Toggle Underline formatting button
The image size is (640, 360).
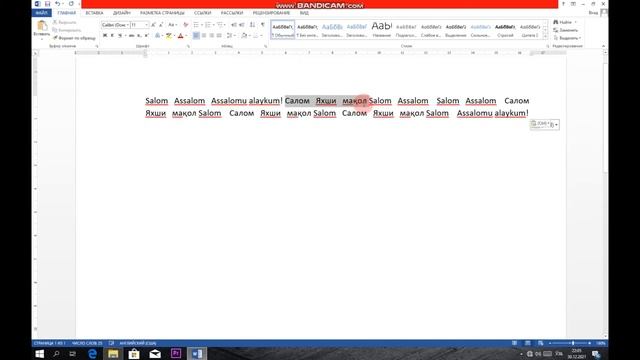120,36
